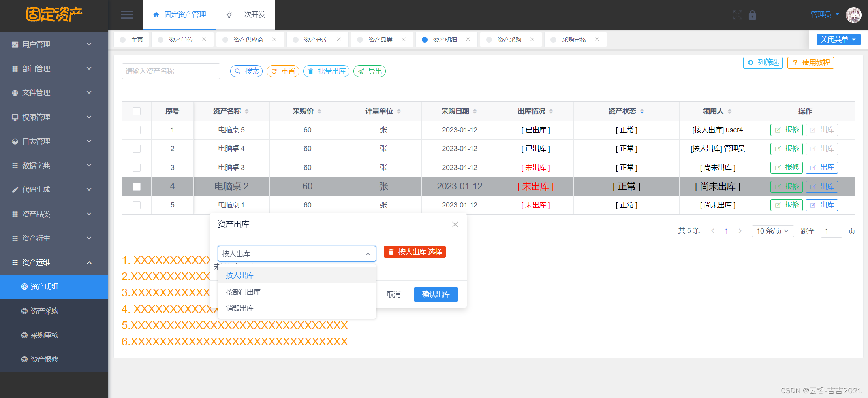868x398 pixels.
Task: Toggle the select-all checkbox in table header
Action: 137,111
